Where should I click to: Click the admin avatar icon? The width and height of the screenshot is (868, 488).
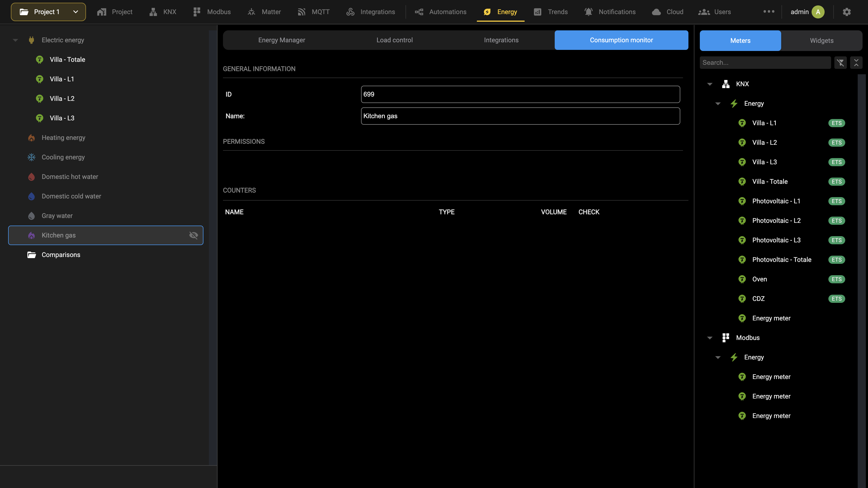coord(818,12)
